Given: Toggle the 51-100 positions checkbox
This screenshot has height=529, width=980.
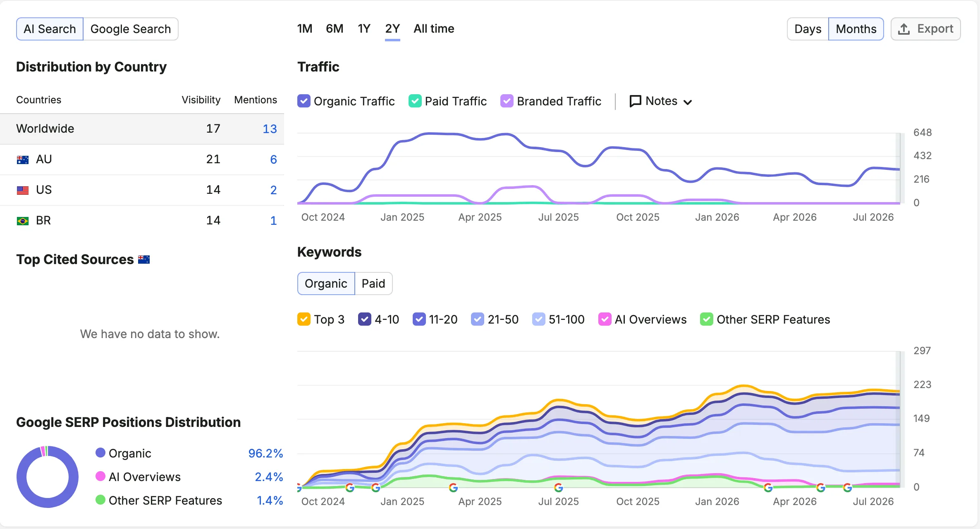Looking at the screenshot, I should click(x=539, y=319).
